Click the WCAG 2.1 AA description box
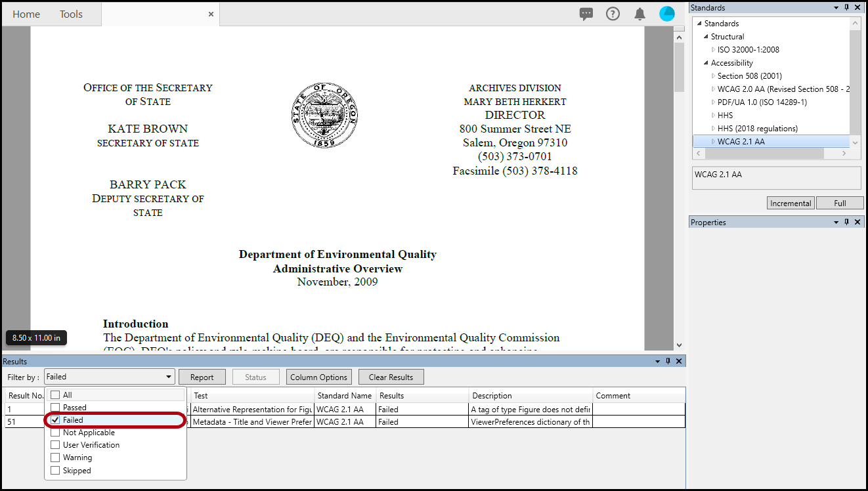This screenshot has width=868, height=491. 777,178
